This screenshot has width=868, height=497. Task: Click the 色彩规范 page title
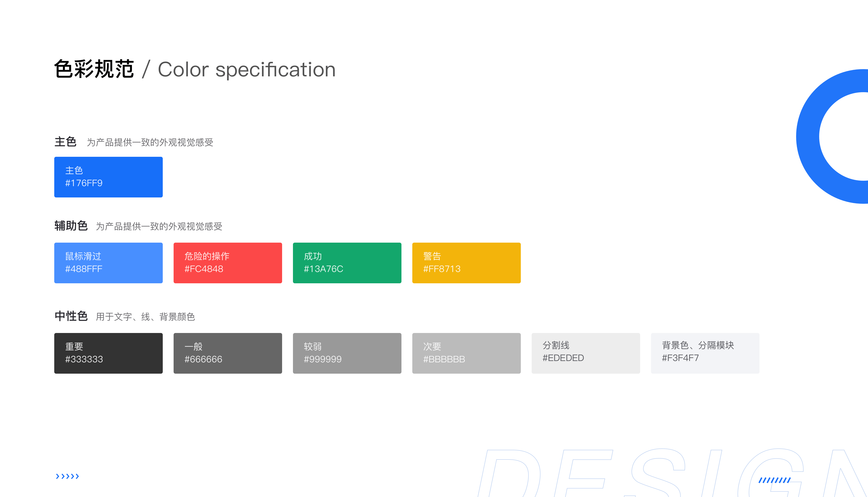[94, 69]
